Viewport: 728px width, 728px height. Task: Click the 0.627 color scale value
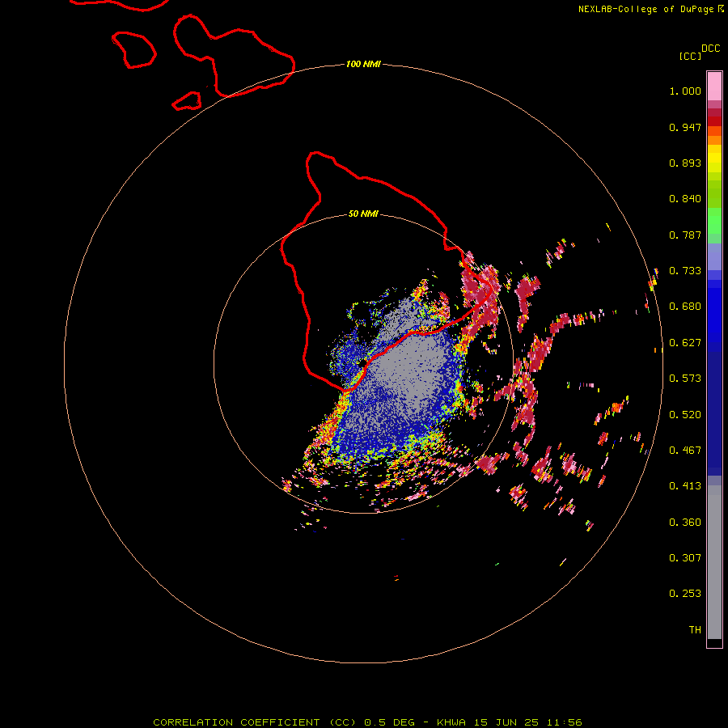coord(685,343)
